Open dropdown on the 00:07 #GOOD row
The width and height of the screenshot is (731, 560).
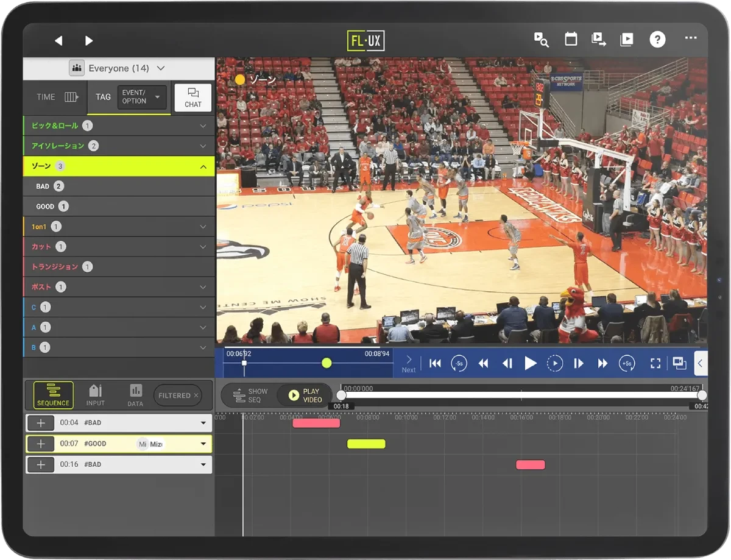point(203,444)
